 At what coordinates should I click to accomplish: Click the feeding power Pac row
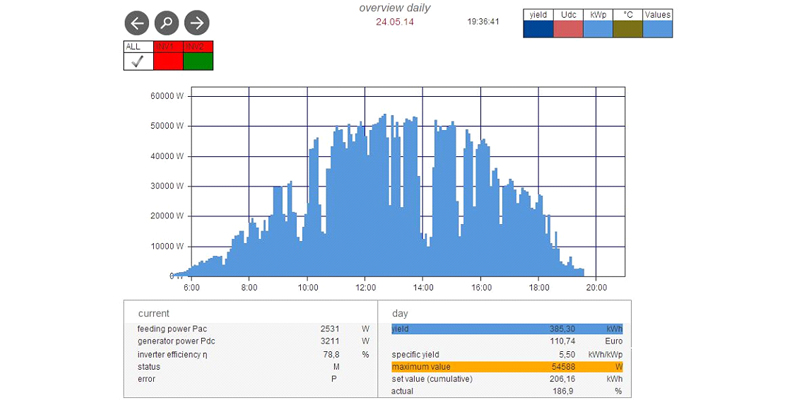point(250,328)
